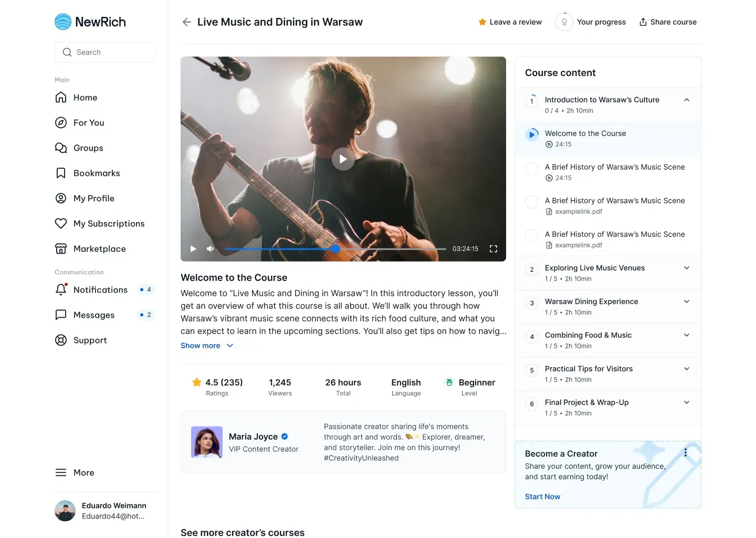Screen dimensions: 756x538
Task: Click the Share course upload icon
Action: pos(643,22)
